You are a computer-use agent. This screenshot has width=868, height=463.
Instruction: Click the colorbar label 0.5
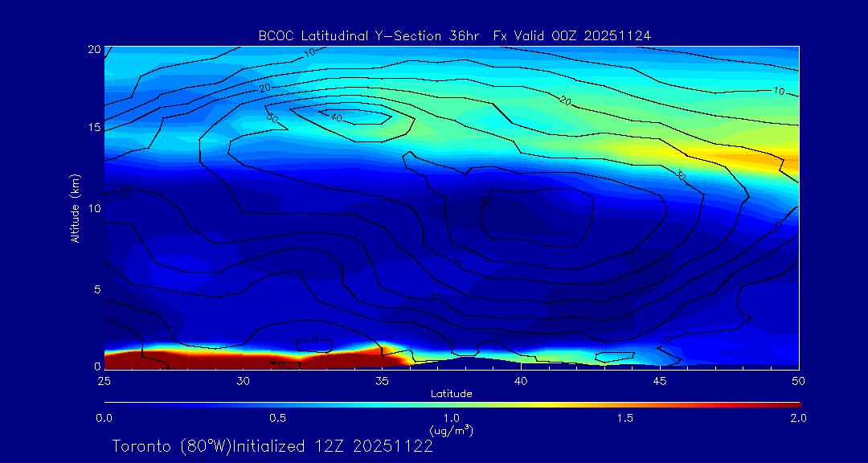coord(278,418)
